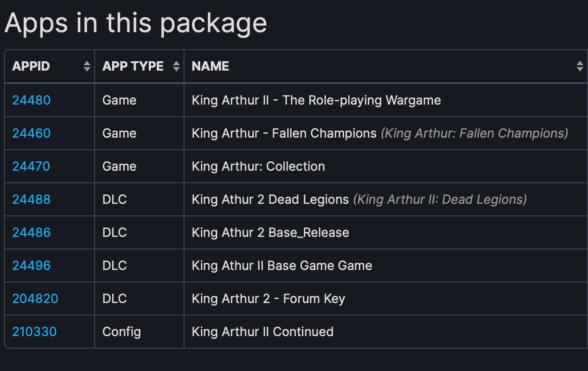This screenshot has width=588, height=371.
Task: Click the sort arrows in NAME header
Action: point(580,66)
